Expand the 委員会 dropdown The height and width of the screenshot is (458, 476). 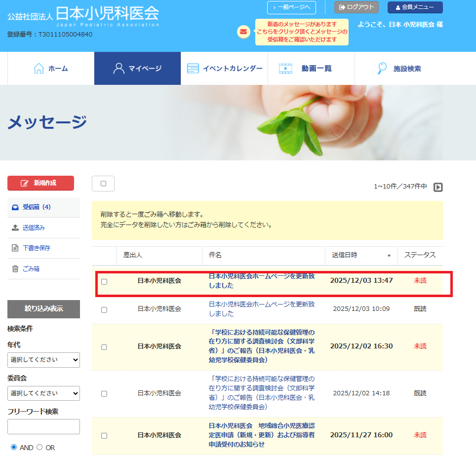(43, 393)
